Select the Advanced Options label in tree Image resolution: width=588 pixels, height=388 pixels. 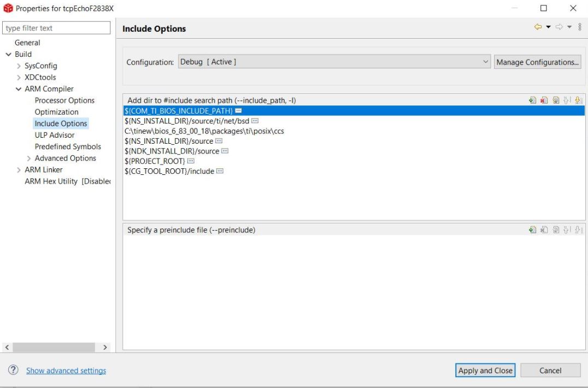[66, 158]
